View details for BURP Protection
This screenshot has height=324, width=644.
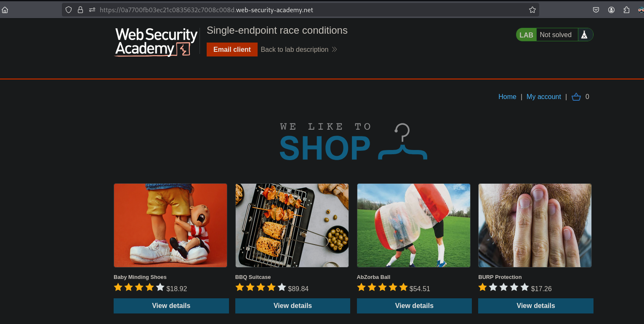(536, 306)
